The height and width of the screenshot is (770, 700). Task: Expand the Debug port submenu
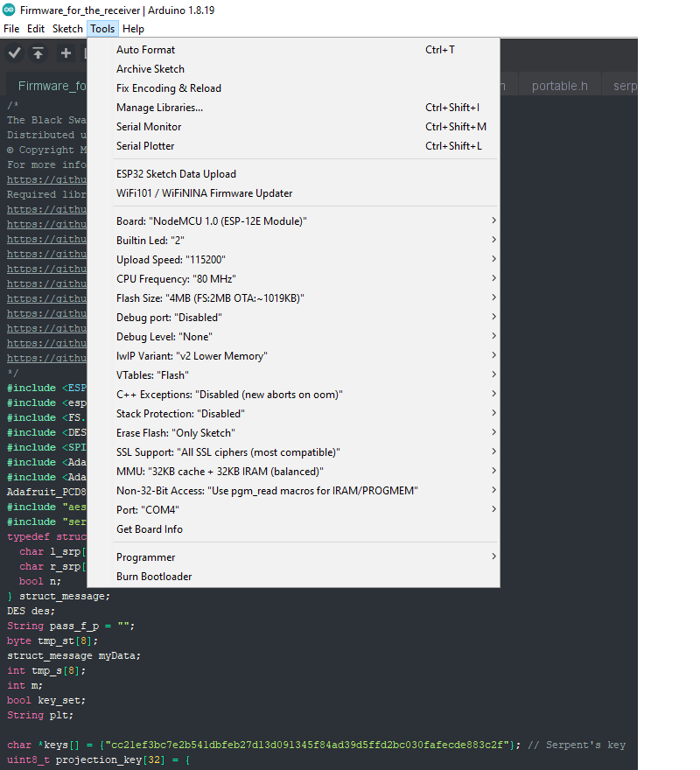[x=293, y=318]
